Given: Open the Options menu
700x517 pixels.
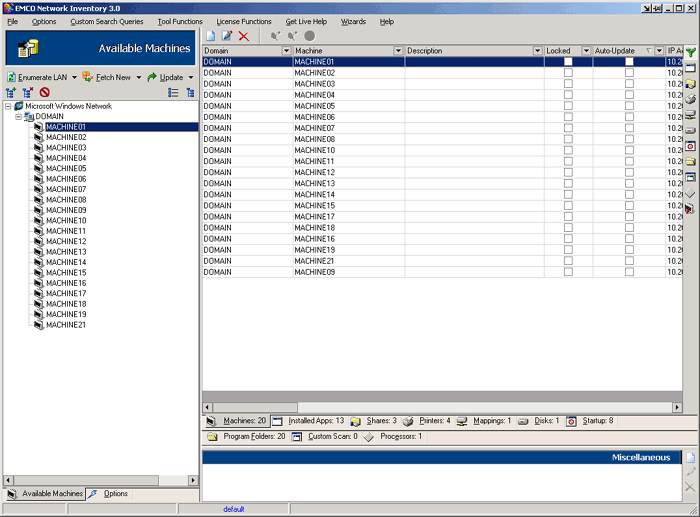Looking at the screenshot, I should pos(44,21).
